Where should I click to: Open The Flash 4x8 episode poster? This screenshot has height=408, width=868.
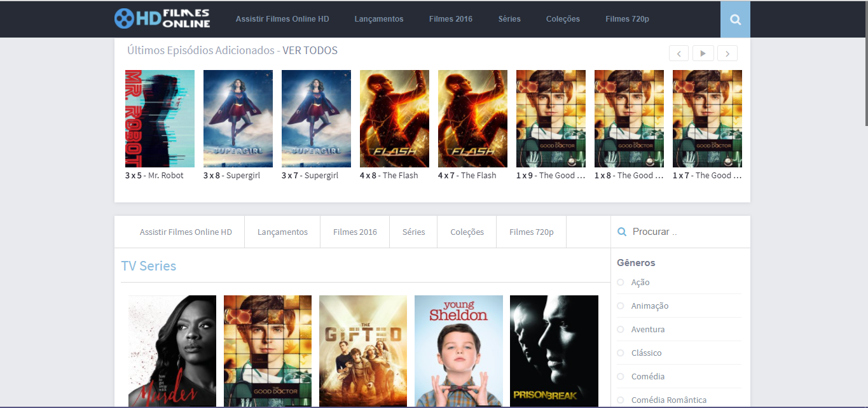(x=394, y=118)
